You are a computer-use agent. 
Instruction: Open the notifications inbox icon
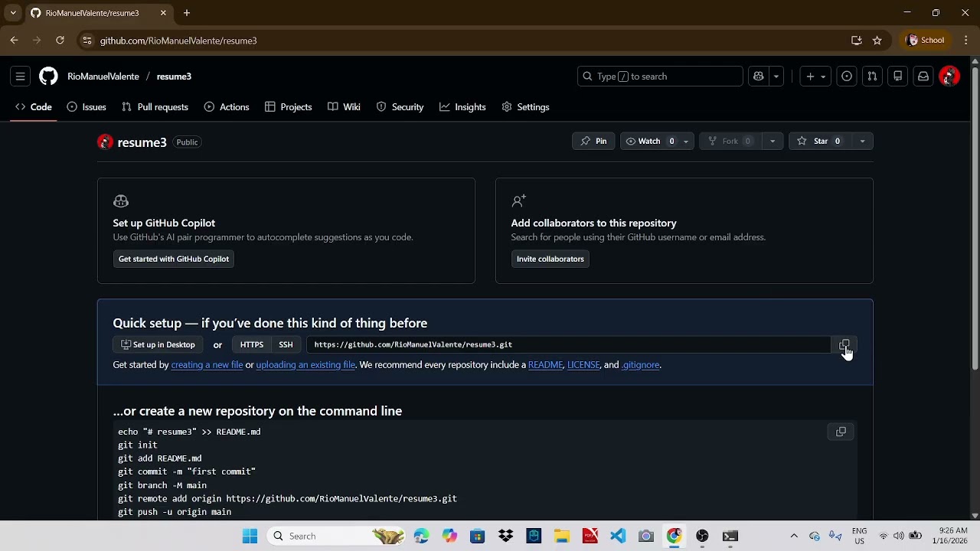[923, 77]
